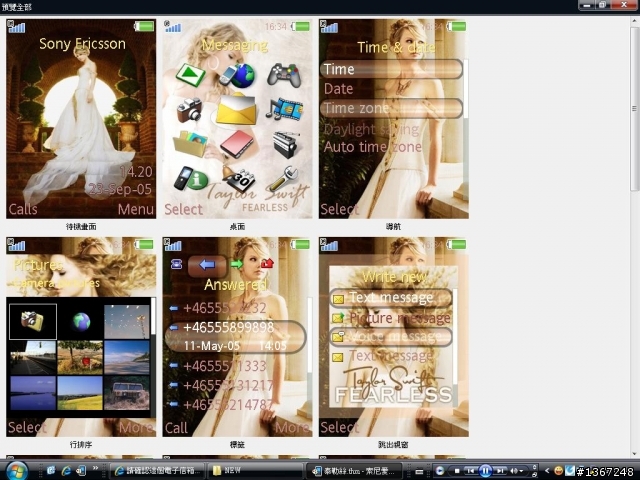The width and height of the screenshot is (640, 480).
Task: Open the radio icon in Messaging menu
Action: [x=286, y=144]
